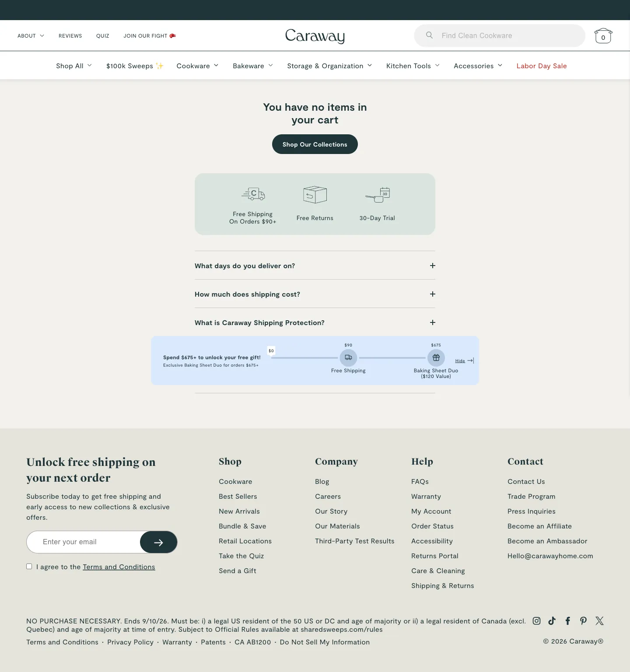Image resolution: width=630 pixels, height=672 pixels.
Task: Open the cart pot icon
Action: (603, 36)
